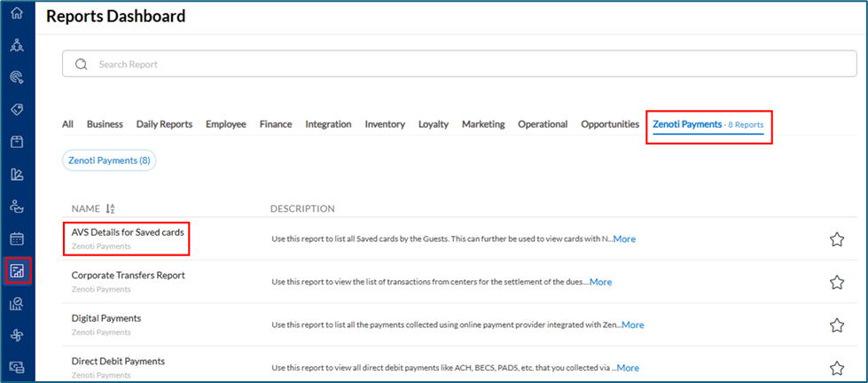Click the NAME column header

(x=86, y=208)
